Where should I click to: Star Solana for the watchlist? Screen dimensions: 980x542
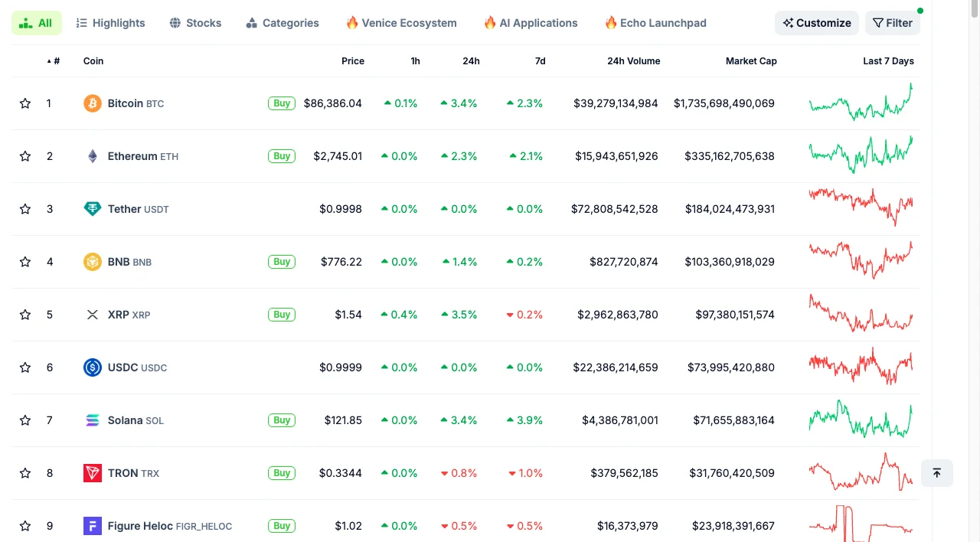(x=25, y=420)
